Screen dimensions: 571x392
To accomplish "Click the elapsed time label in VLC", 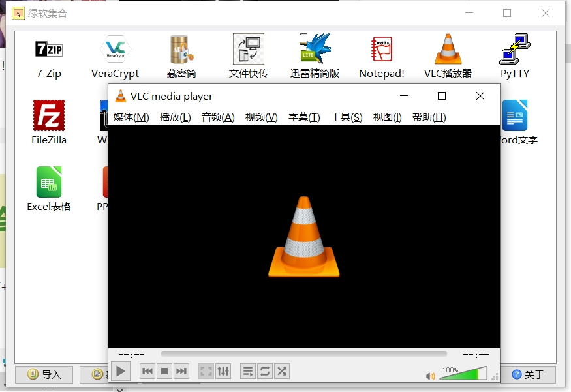I will pos(131,354).
